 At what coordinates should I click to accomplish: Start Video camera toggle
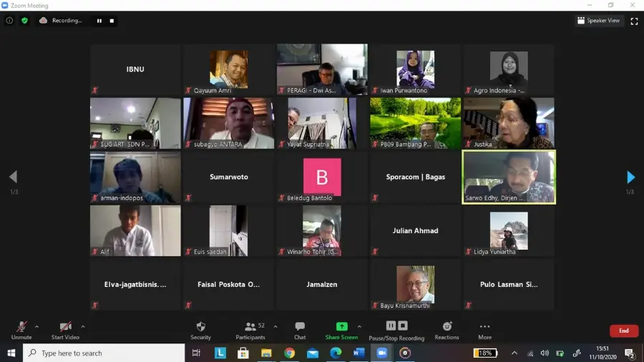tap(65, 331)
